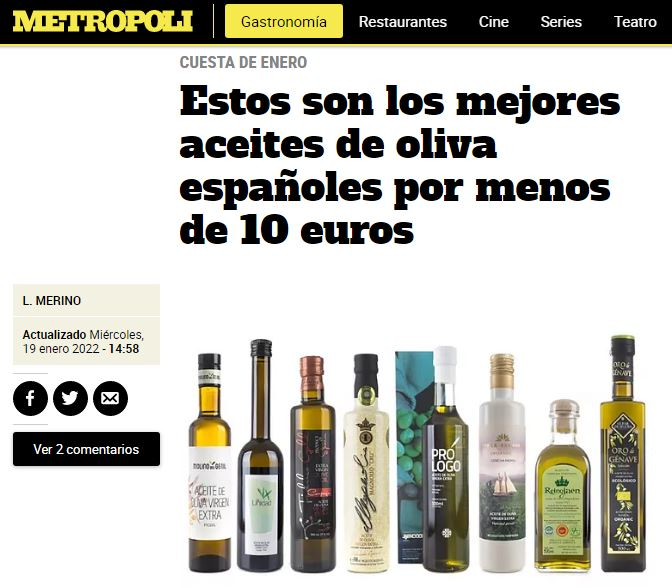Click the Prólogo olive oil bottle
The height and width of the screenshot is (588, 672).
(446, 459)
